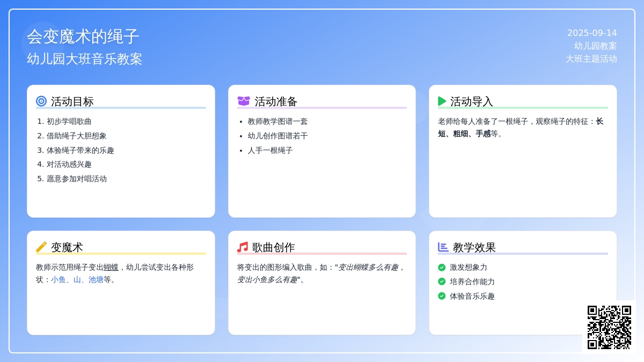Click the purple box icon beside 活动准备
This screenshot has width=644, height=362.
pos(244,101)
